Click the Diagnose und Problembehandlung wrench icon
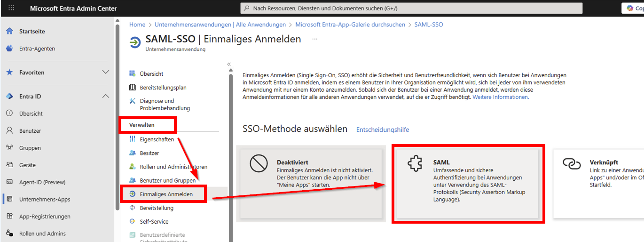The width and height of the screenshot is (644, 242). tap(132, 101)
